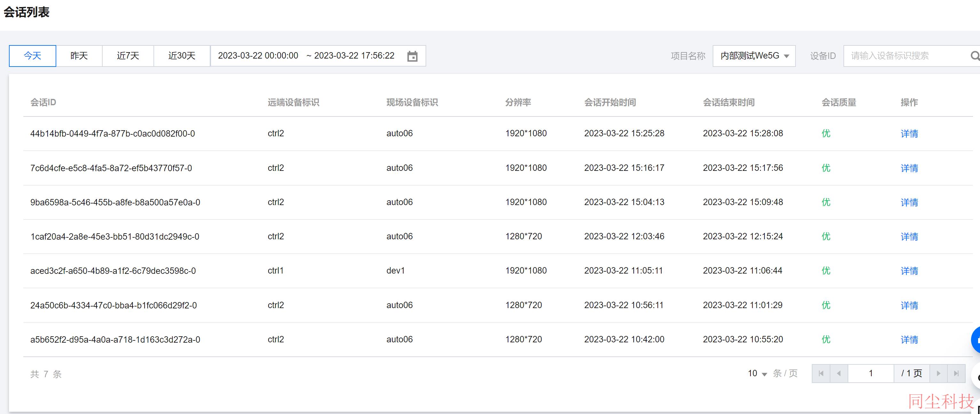The width and height of the screenshot is (980, 414).
Task: Click the 会话结束时间 column header
Action: coord(729,102)
